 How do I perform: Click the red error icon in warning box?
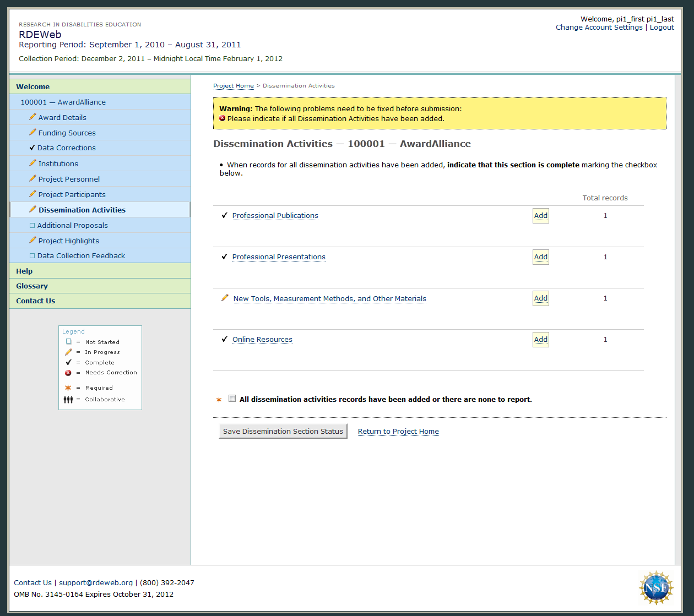[223, 118]
